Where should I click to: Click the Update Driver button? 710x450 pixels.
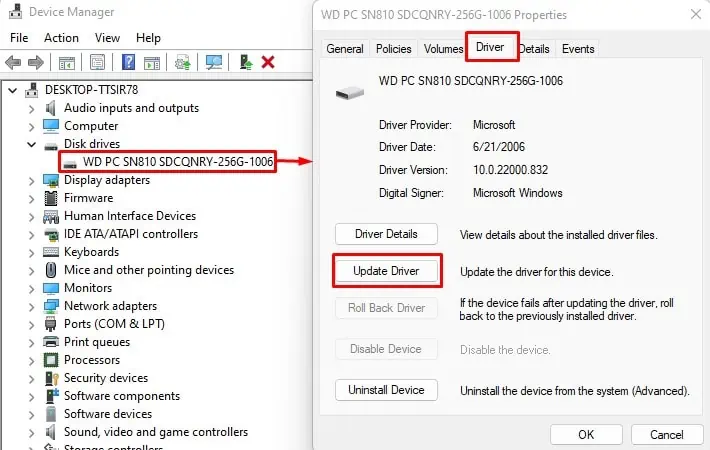(x=386, y=271)
